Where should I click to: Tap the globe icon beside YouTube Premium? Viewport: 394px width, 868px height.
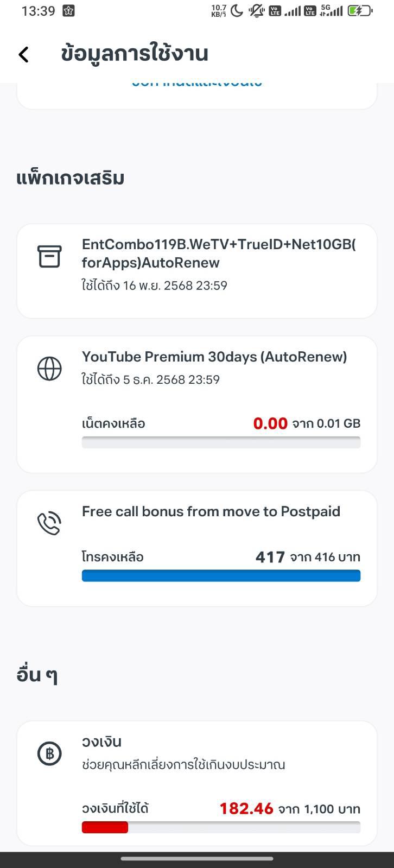tap(49, 369)
